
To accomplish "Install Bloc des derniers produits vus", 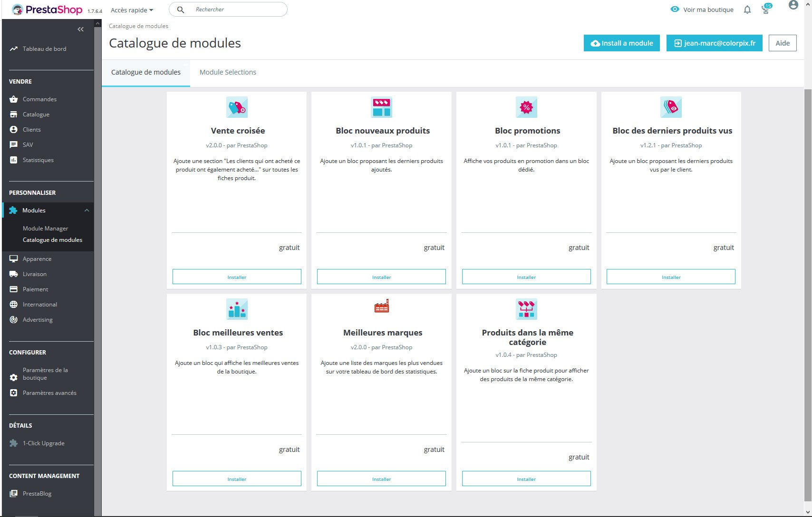I will pos(671,277).
